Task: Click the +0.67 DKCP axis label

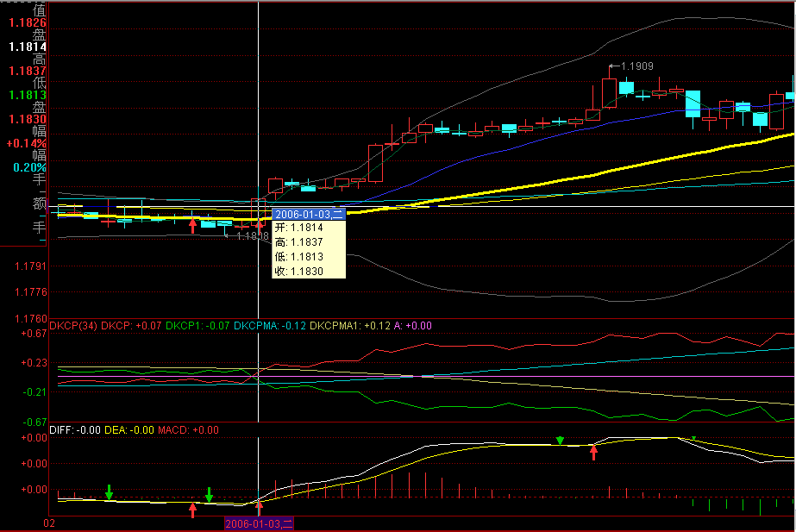Action: click(34, 334)
